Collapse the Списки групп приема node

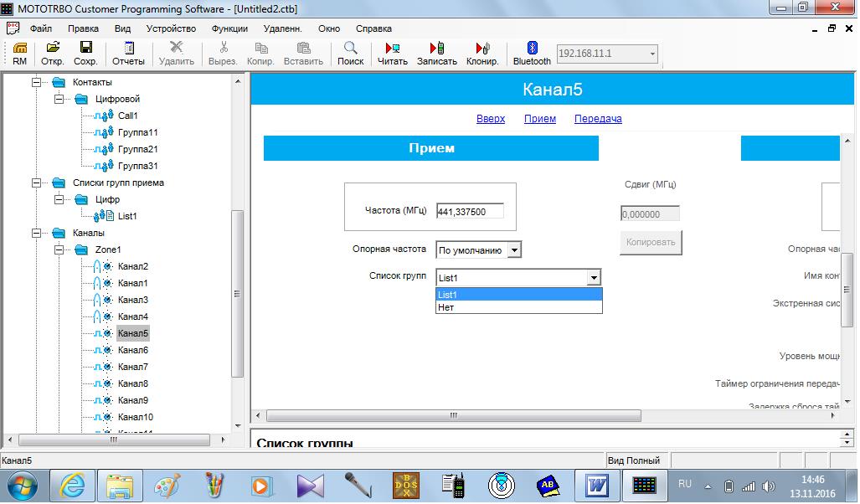[36, 183]
